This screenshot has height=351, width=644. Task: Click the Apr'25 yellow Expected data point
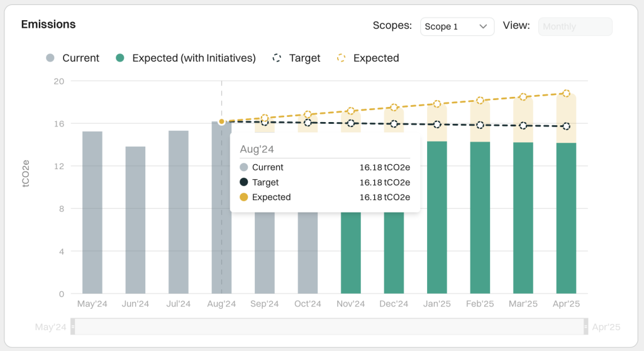tap(566, 93)
